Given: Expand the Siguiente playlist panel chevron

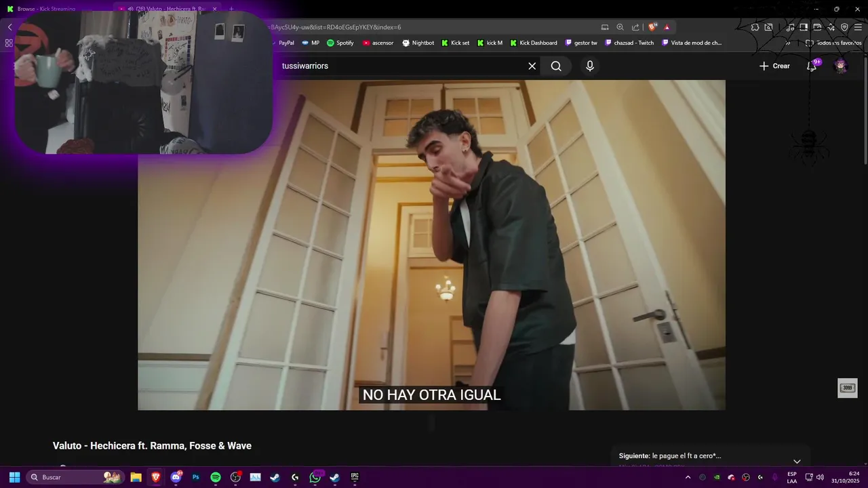Looking at the screenshot, I should [x=797, y=461].
